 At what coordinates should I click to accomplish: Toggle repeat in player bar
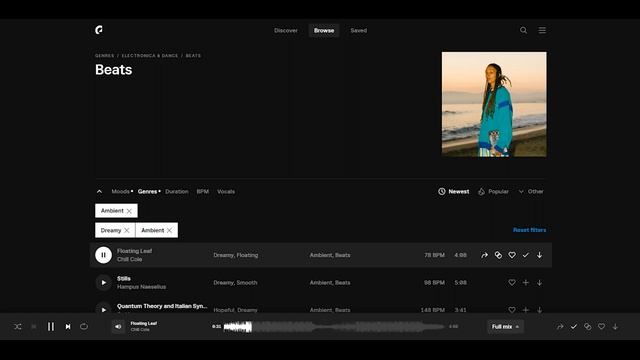(84, 327)
